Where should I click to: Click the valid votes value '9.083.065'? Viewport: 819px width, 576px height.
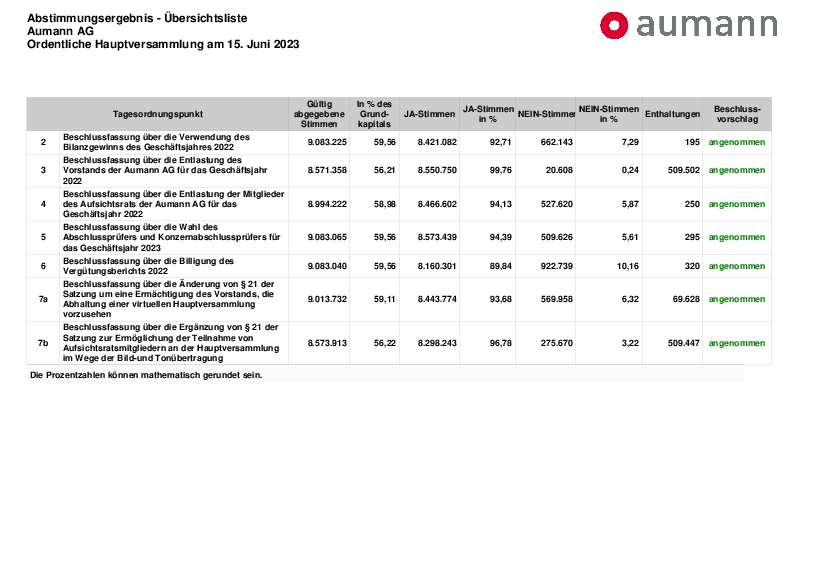click(327, 237)
